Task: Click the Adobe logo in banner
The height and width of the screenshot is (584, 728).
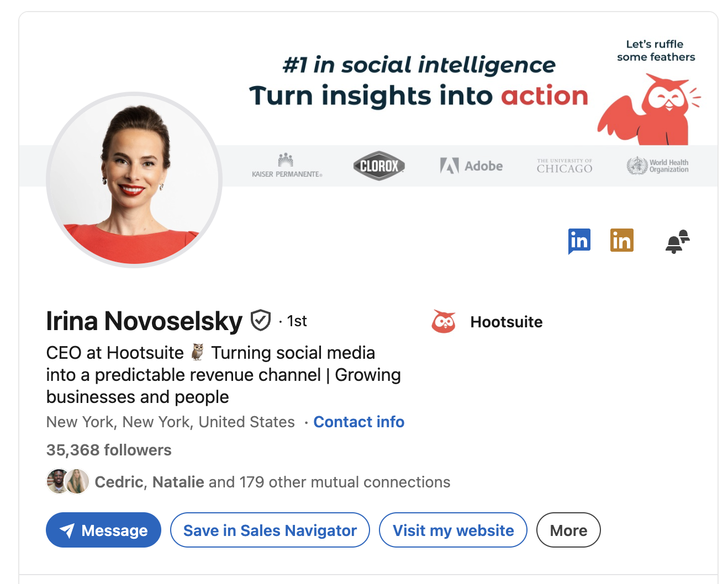Action: (x=471, y=166)
